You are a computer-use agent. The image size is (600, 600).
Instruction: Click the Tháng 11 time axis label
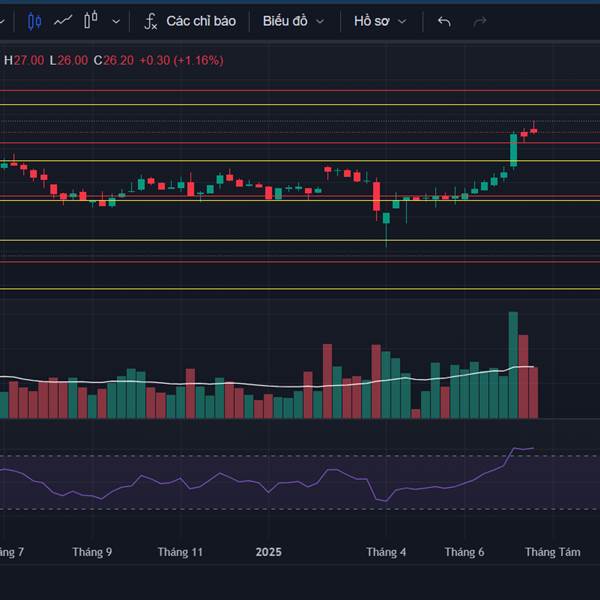click(180, 552)
